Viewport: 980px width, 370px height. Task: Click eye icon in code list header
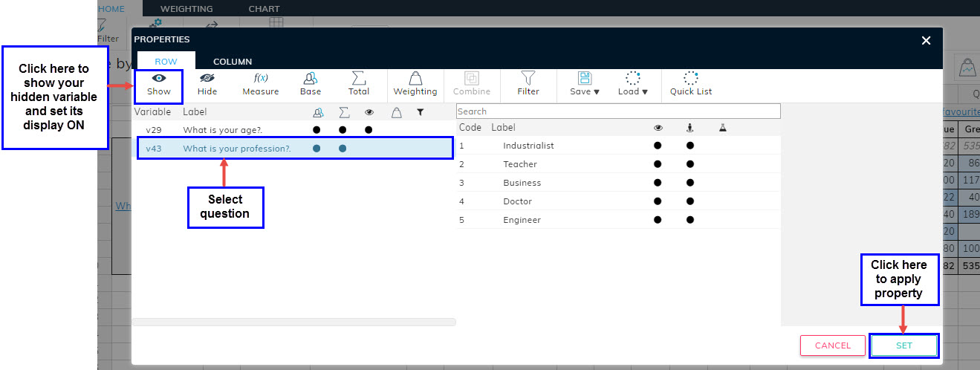tap(658, 128)
